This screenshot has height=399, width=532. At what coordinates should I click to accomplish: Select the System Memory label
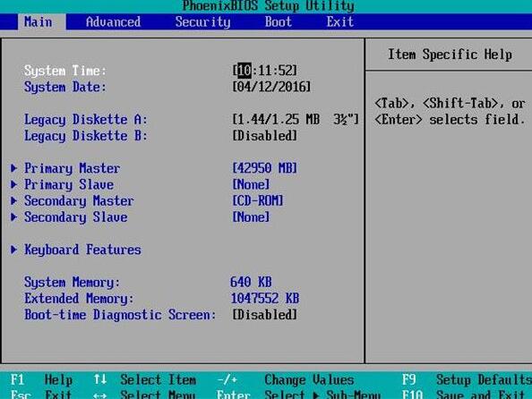(x=72, y=282)
